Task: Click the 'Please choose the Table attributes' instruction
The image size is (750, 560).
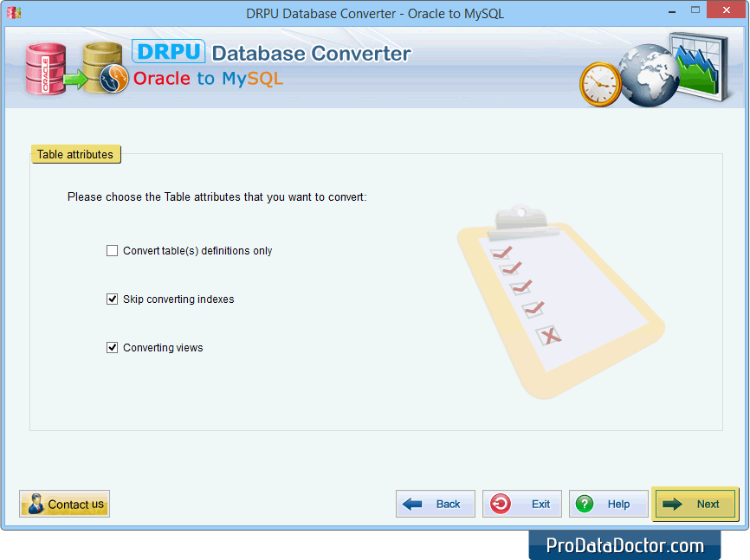Action: (217, 197)
